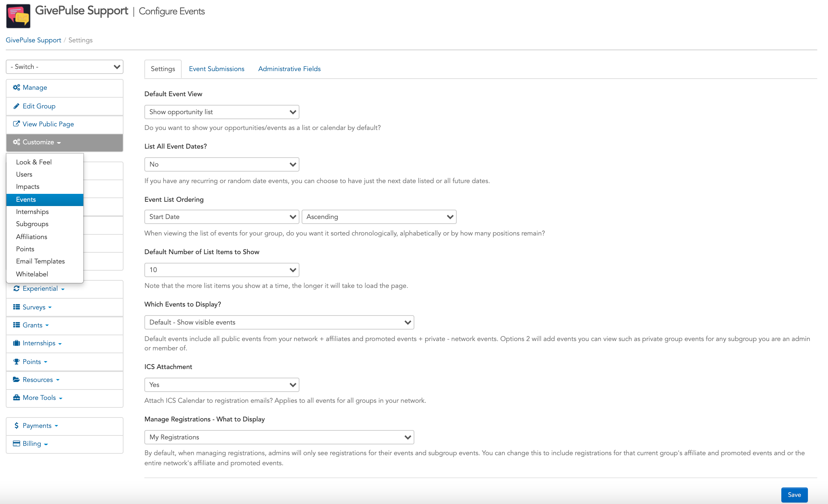Switch to the Settings tab
The height and width of the screenshot is (504, 828).
pos(163,69)
